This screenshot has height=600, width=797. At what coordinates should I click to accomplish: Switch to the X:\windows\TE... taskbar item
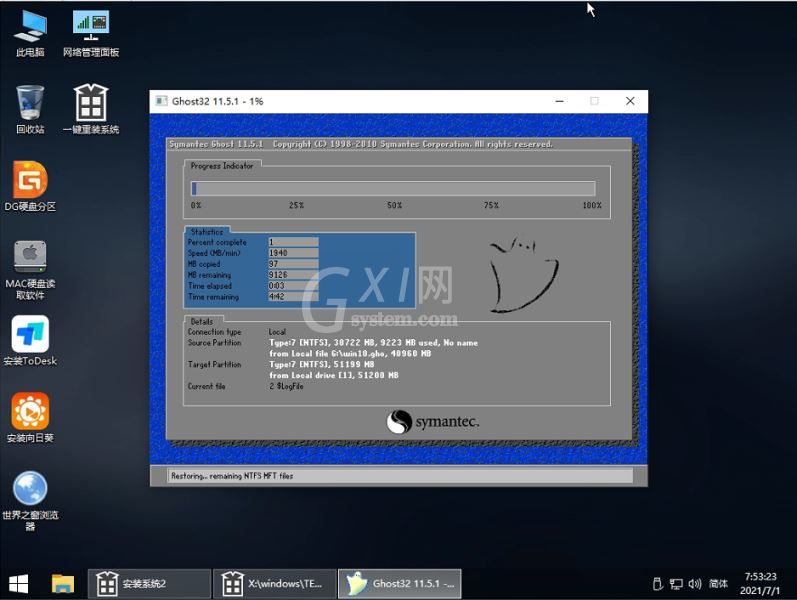(274, 584)
